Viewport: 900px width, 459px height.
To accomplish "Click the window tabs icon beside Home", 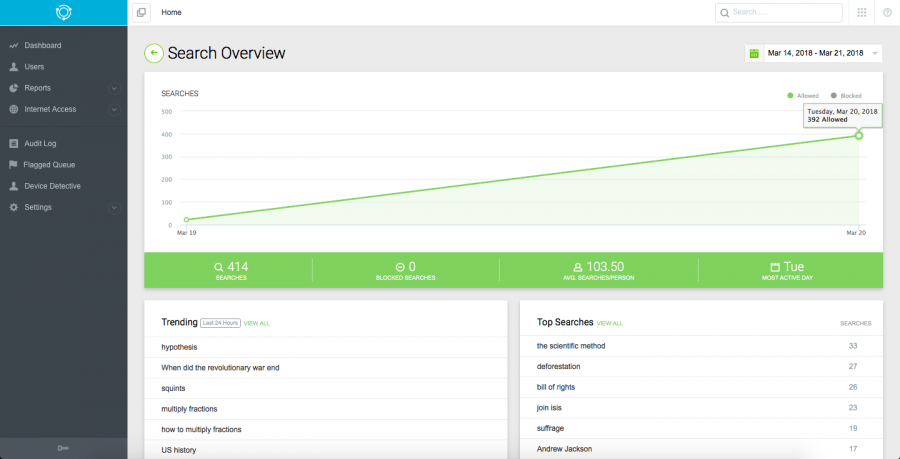I will tap(141, 12).
